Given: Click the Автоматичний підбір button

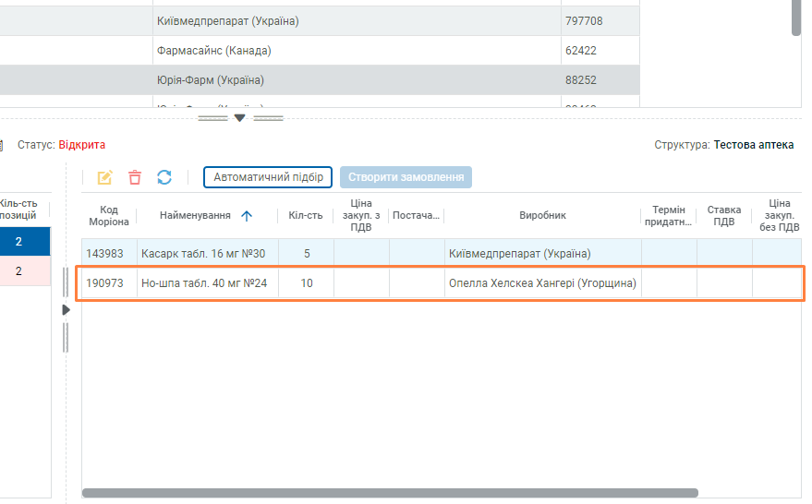Looking at the screenshot, I should (x=268, y=177).
